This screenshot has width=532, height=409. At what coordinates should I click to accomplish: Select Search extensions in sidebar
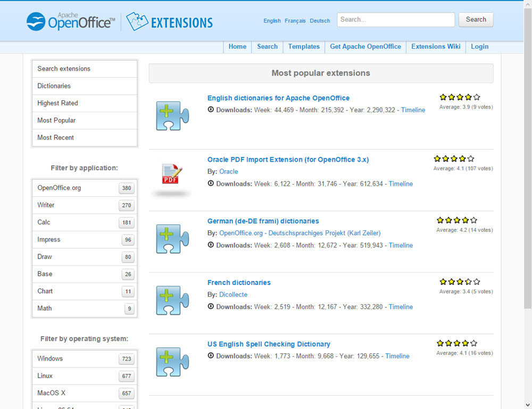(85, 69)
